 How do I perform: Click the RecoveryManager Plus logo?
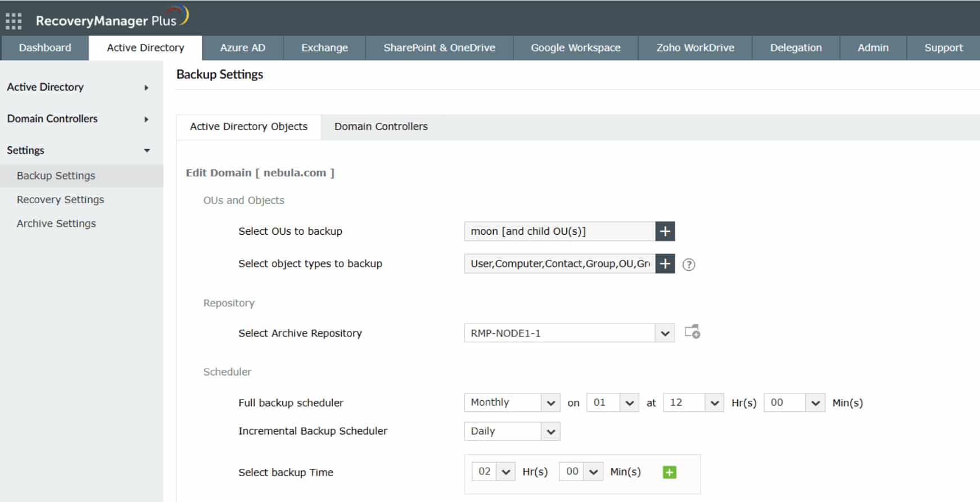tap(112, 18)
